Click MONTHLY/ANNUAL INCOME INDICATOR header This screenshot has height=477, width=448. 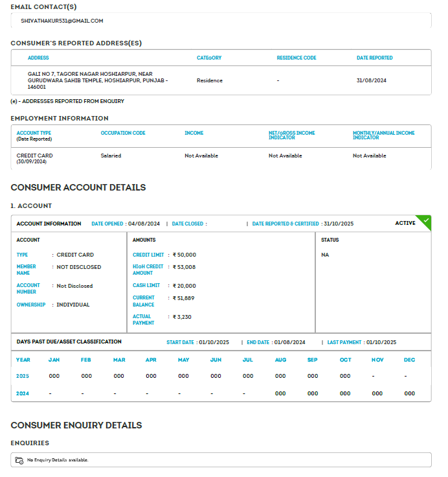tap(384, 135)
